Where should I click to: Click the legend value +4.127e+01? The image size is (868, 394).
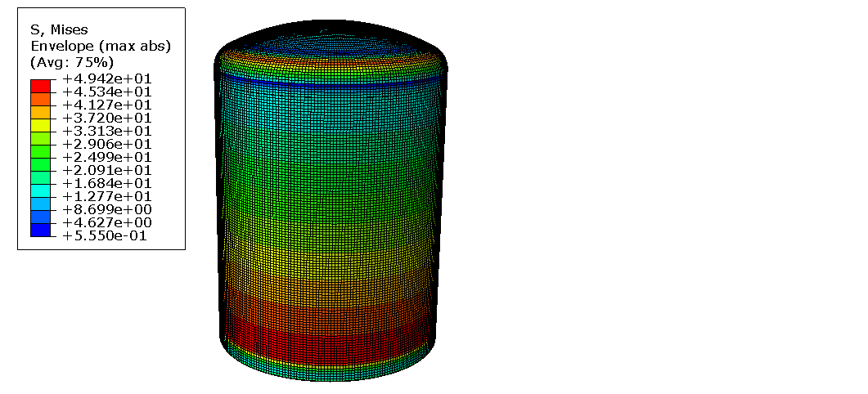pyautogui.click(x=107, y=105)
